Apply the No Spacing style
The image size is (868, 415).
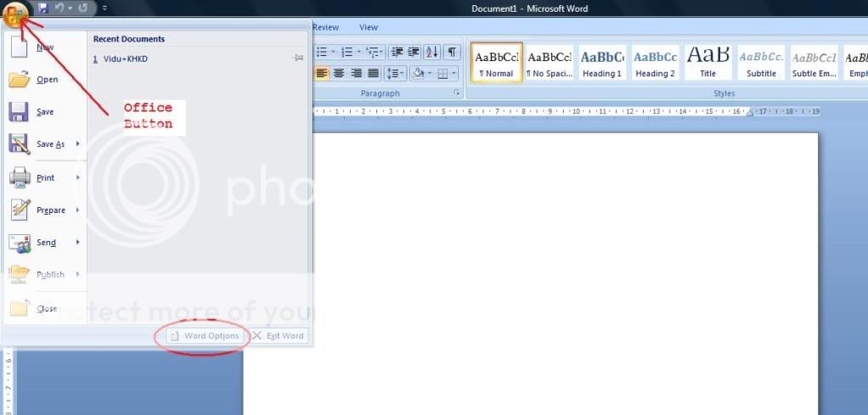point(550,63)
